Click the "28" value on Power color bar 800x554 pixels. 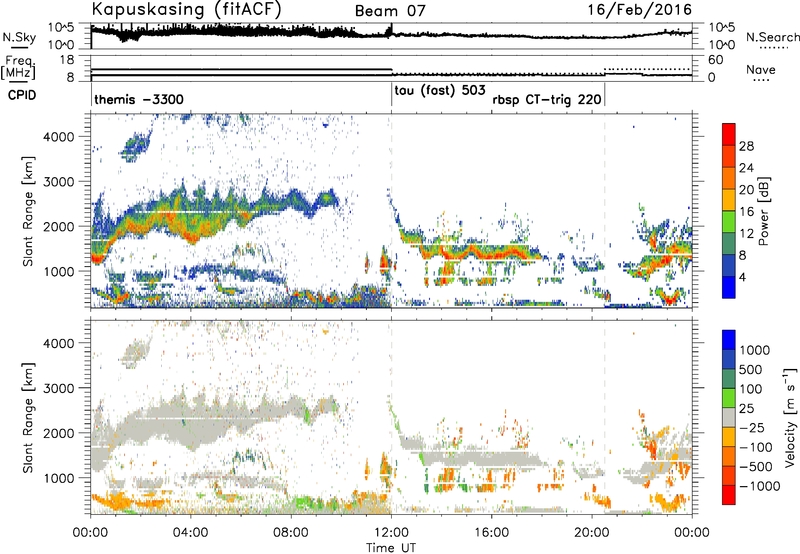[746, 146]
